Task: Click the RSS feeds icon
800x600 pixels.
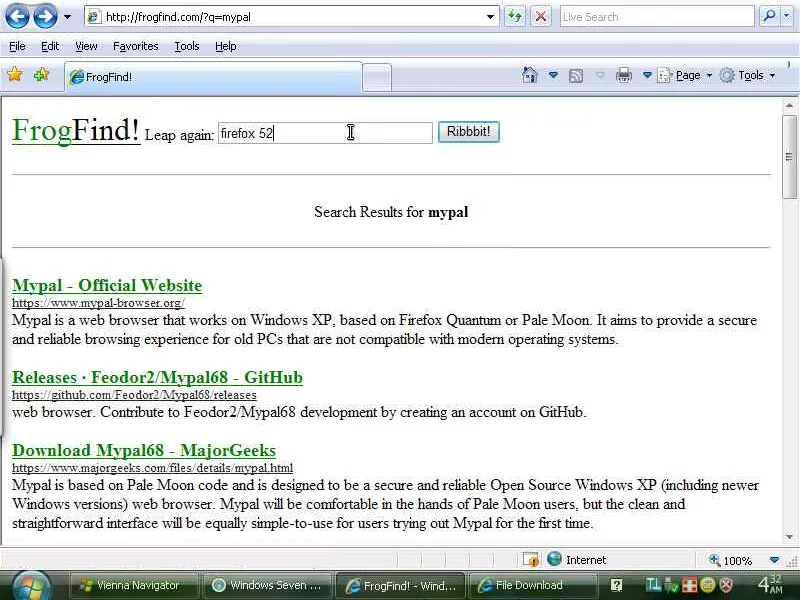Action: 576,76
